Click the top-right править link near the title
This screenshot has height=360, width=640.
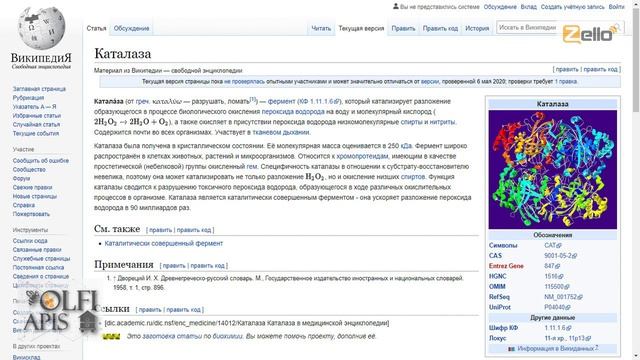[x=567, y=69]
